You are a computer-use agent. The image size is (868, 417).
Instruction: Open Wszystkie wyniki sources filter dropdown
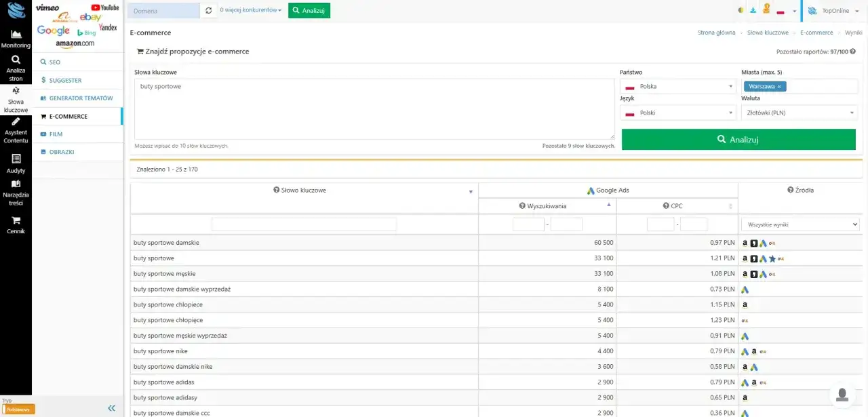tap(800, 224)
